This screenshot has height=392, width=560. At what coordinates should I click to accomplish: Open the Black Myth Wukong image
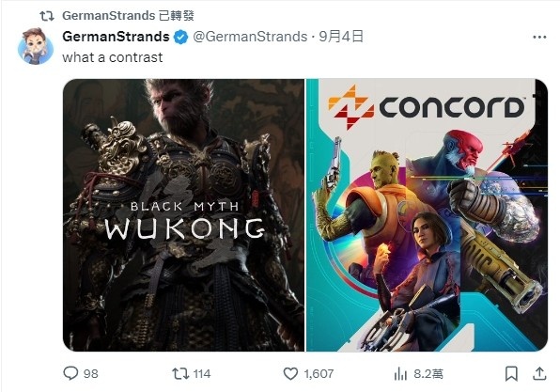click(x=183, y=215)
